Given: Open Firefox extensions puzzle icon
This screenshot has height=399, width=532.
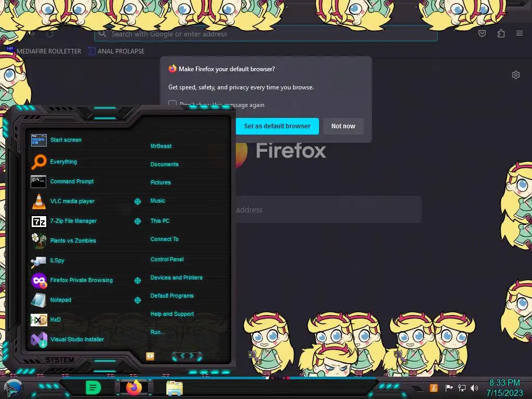Looking at the screenshot, I should coord(501,33).
